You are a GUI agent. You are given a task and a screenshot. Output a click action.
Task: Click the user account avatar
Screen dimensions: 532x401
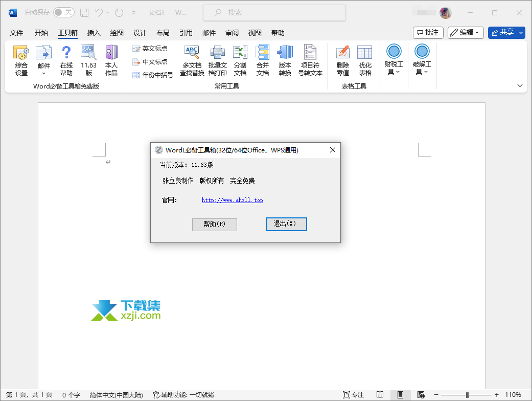point(445,13)
